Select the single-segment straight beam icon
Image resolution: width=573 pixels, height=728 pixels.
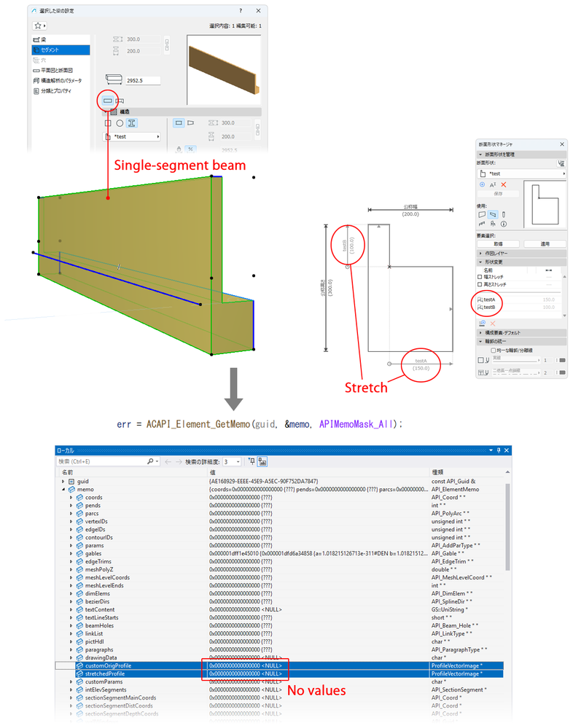pyautogui.click(x=107, y=101)
